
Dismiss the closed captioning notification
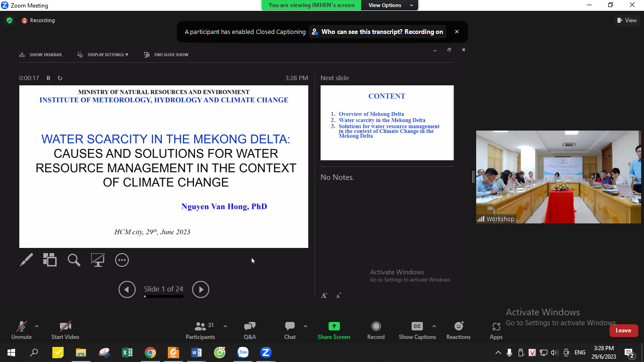(456, 32)
